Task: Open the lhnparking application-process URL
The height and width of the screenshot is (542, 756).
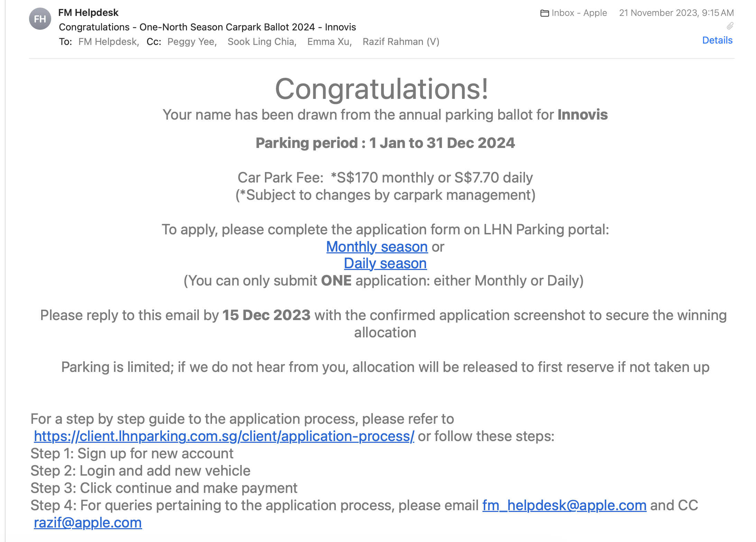Action: [x=224, y=436]
